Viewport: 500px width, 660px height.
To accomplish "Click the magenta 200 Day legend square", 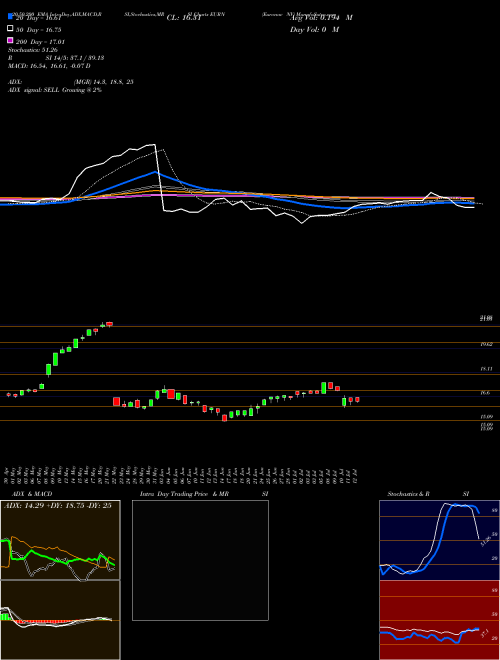I will pos(10,40).
